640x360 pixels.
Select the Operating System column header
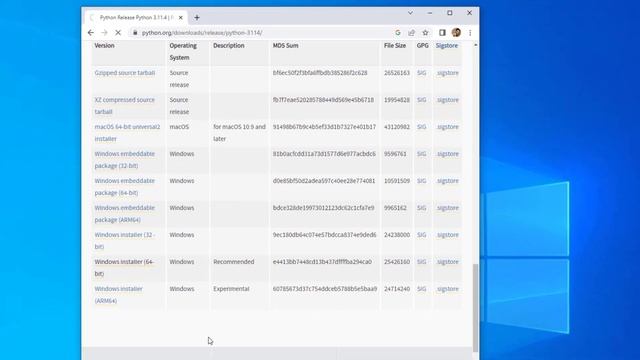183,51
